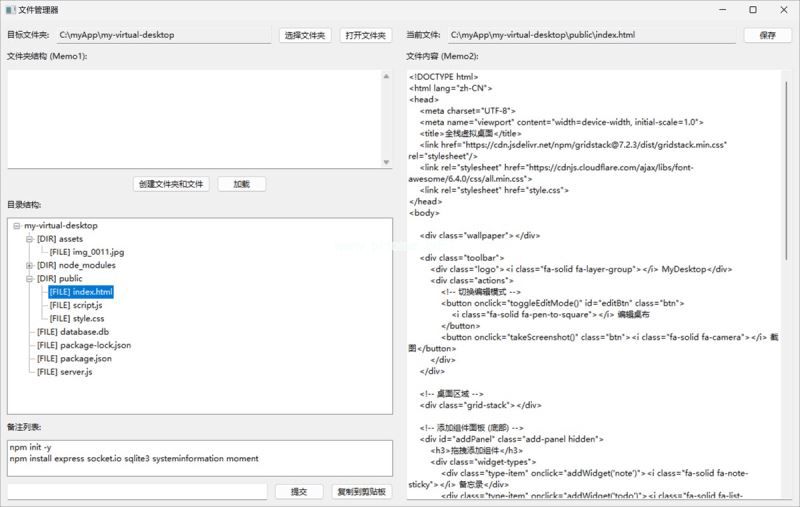Select img_0011.jpg in the tree

coord(87,252)
